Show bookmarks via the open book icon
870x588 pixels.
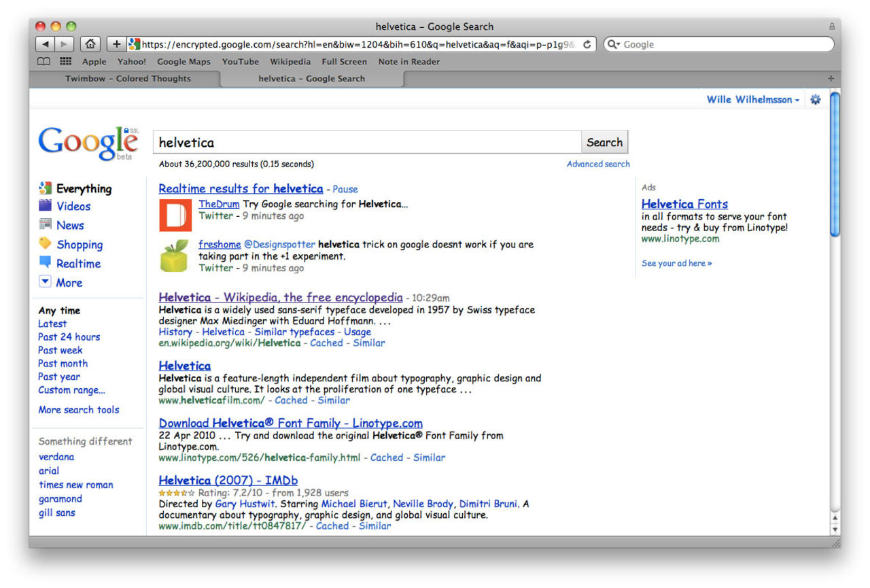coord(43,61)
